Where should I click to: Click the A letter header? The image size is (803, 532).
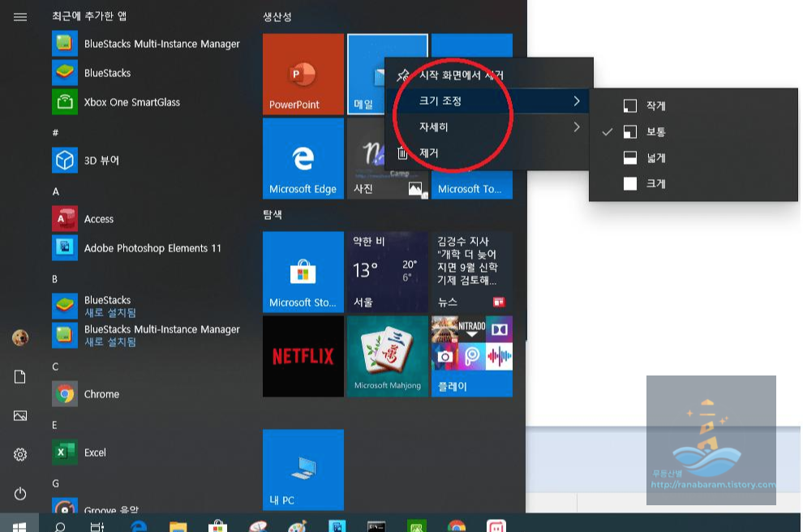pos(55,191)
